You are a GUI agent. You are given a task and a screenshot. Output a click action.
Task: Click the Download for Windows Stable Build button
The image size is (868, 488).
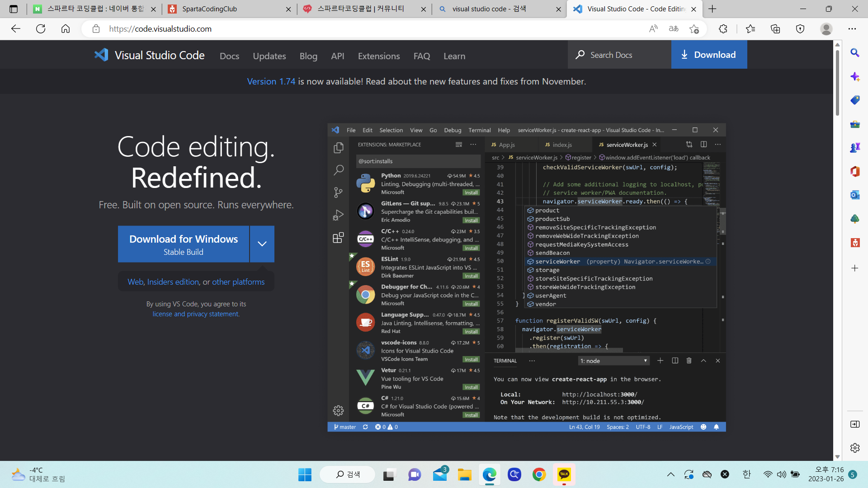[x=184, y=244]
